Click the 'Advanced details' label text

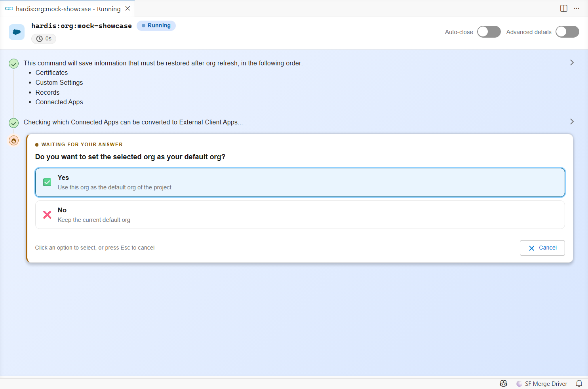point(529,32)
